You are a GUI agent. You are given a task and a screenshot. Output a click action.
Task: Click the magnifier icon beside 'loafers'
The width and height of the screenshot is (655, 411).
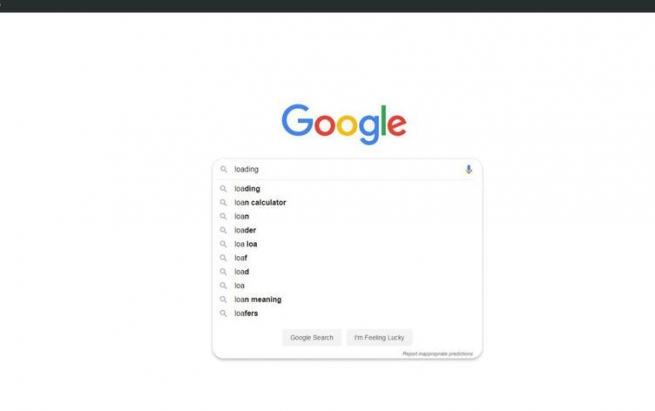pyautogui.click(x=223, y=313)
